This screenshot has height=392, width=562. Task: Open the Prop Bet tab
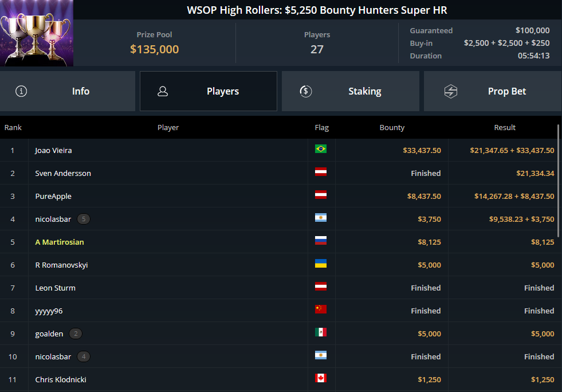[493, 91]
